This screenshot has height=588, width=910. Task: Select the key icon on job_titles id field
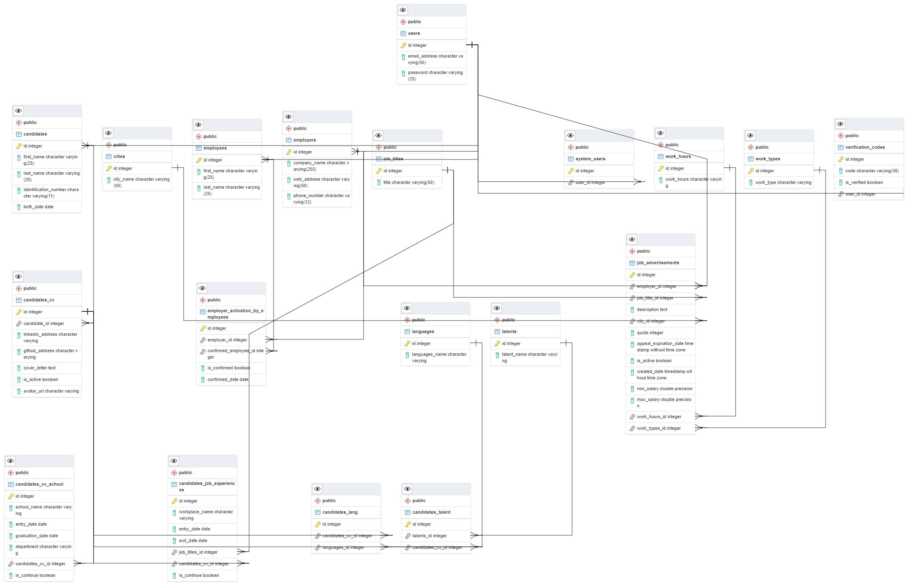[378, 171]
